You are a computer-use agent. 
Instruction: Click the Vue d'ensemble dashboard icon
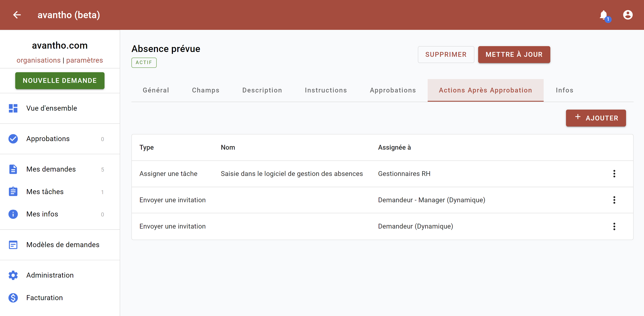click(13, 108)
